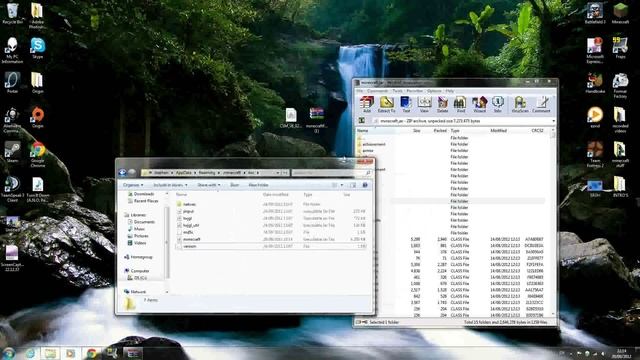Viewport: 640px width, 360px height.
Task: Click the WinRAR file list vertical scrollbar
Action: tap(553, 222)
